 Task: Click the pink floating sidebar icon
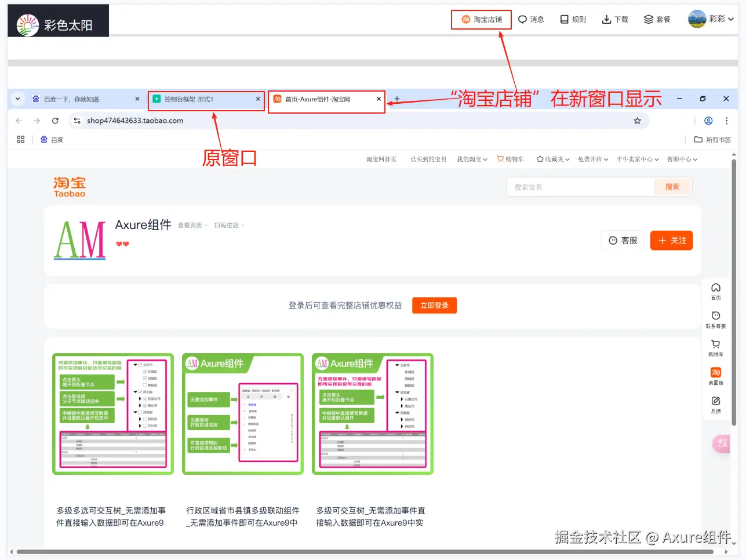[722, 444]
